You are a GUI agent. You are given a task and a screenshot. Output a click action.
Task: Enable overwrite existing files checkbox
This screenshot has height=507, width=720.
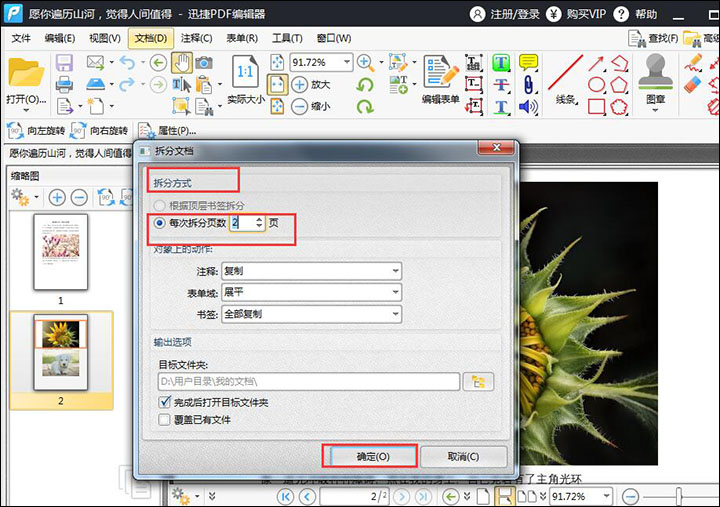tap(165, 420)
